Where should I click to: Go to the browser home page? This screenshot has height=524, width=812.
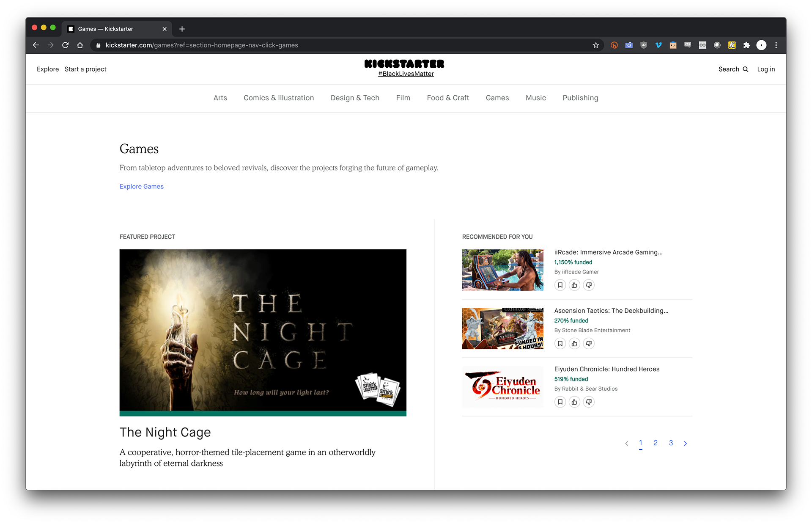click(80, 45)
